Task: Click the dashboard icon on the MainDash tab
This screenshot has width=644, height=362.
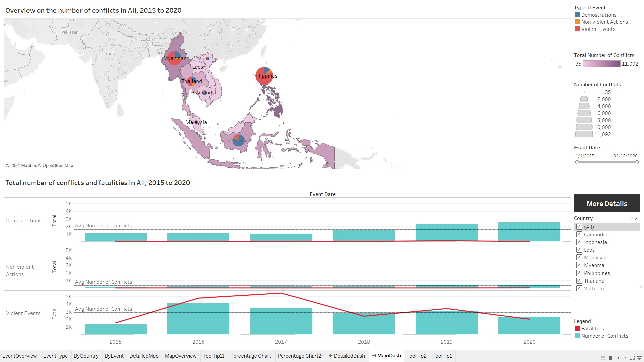Action: point(374,356)
